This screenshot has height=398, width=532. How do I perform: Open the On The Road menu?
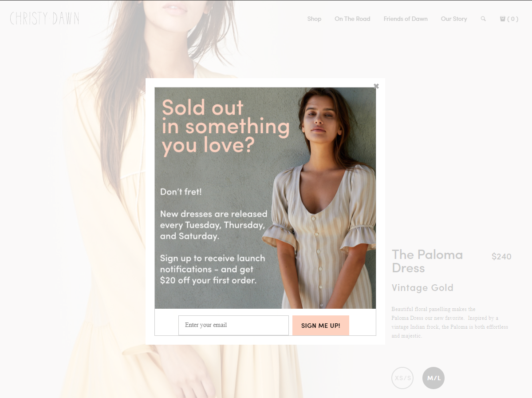(352, 19)
